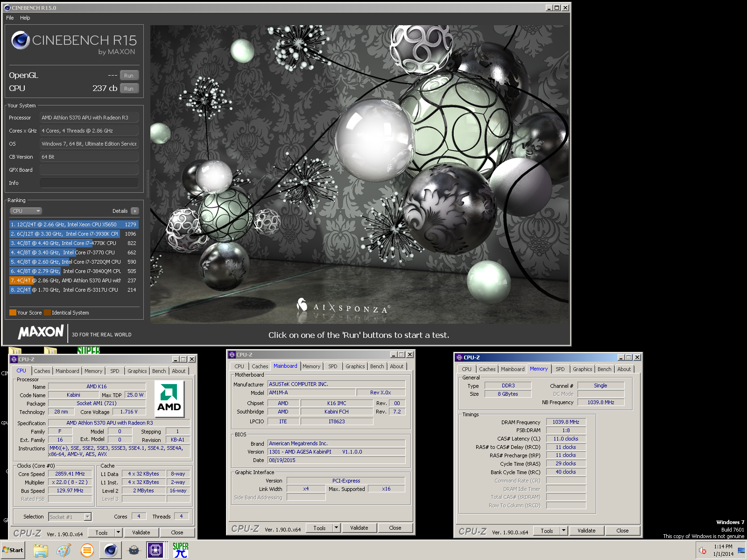Expand Tools dropdown arrow in CPU-Z CPU window

[x=119, y=532]
